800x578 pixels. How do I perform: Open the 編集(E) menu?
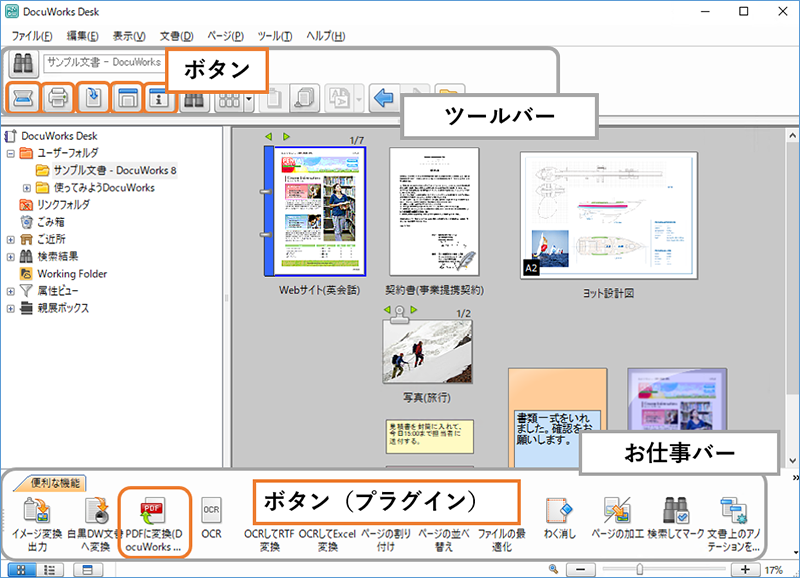pyautogui.click(x=83, y=36)
